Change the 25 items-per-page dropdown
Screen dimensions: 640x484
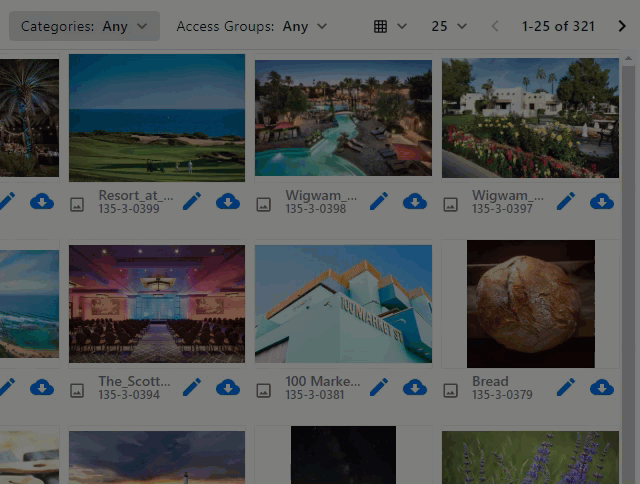(449, 26)
